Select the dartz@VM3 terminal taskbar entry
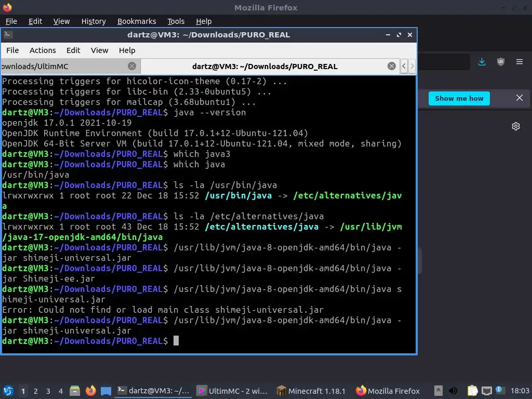Image resolution: width=532 pixels, height=399 pixels. pos(154,391)
